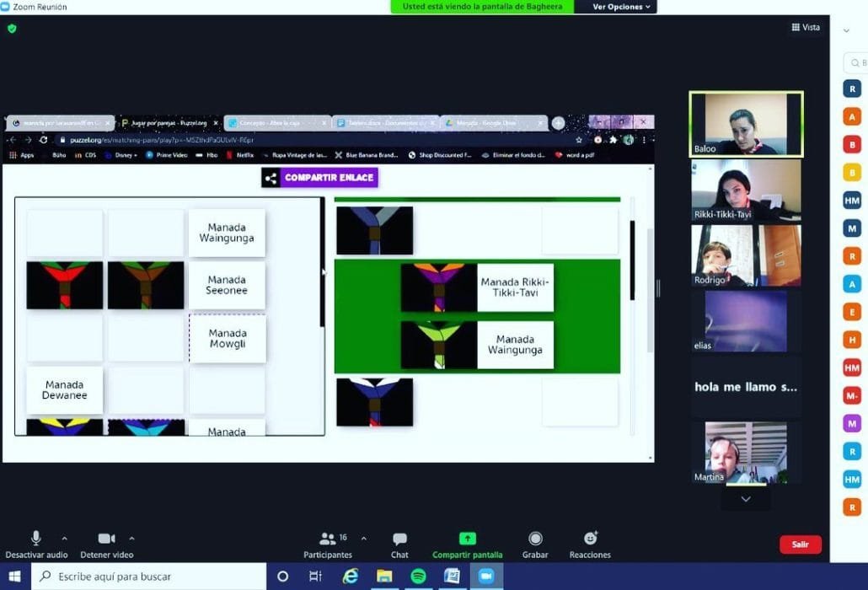Mute the microphone with Desactivar audio
The image size is (868, 590).
36,539
